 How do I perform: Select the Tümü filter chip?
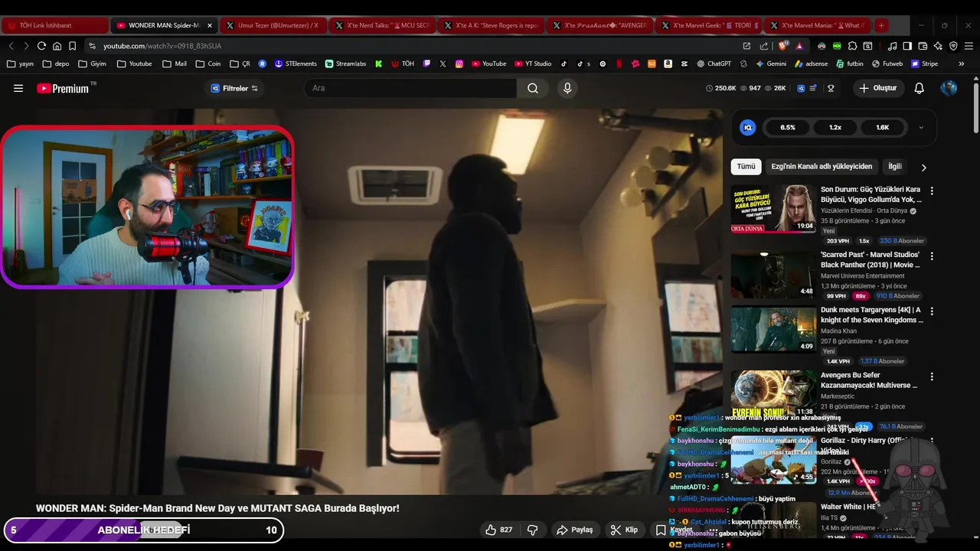[746, 166]
